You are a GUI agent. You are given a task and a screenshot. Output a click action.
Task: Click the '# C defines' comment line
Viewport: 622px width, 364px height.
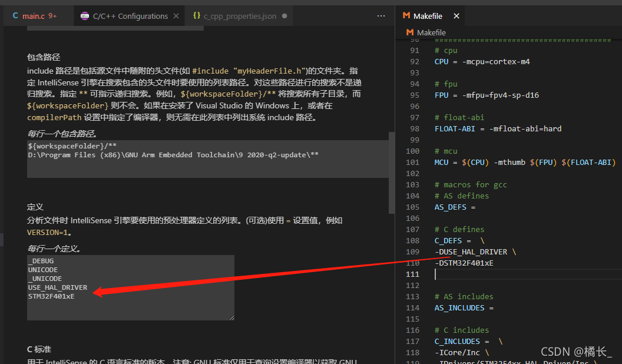click(x=459, y=229)
